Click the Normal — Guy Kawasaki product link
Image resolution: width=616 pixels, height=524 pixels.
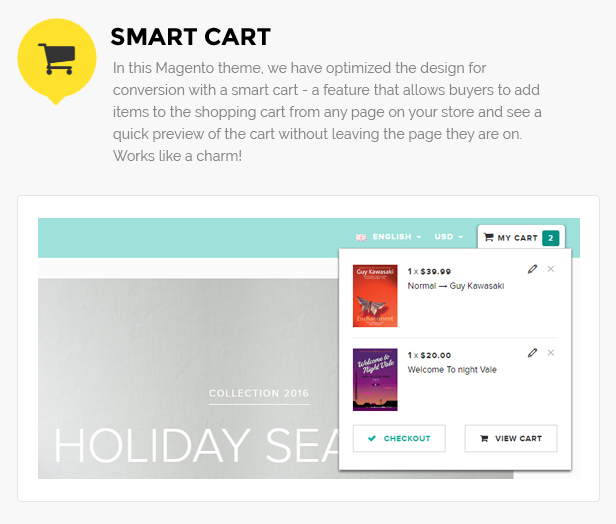coord(456,286)
